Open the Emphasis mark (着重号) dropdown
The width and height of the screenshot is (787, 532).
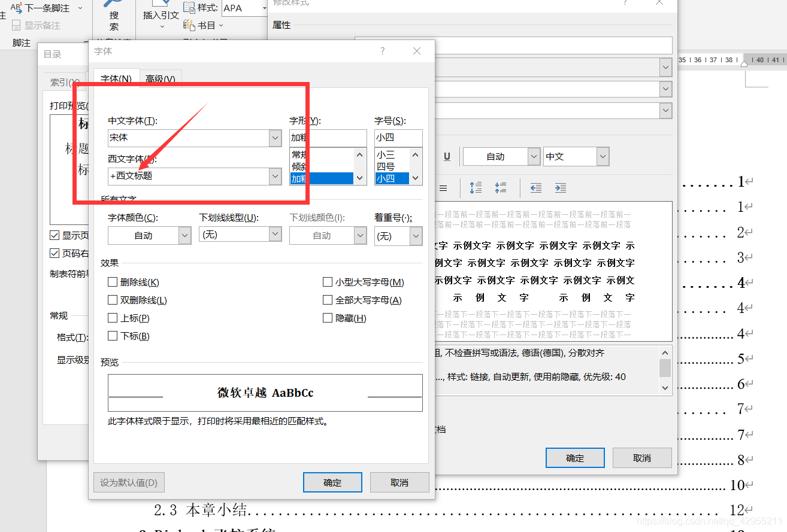416,236
